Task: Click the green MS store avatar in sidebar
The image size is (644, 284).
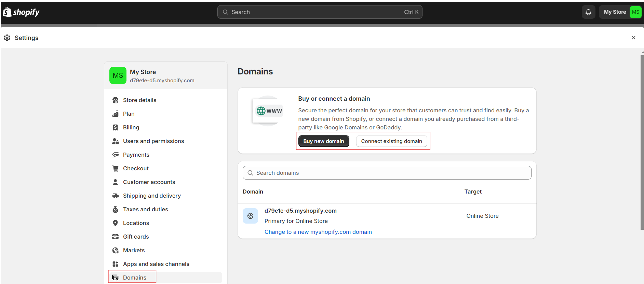Action: point(118,75)
